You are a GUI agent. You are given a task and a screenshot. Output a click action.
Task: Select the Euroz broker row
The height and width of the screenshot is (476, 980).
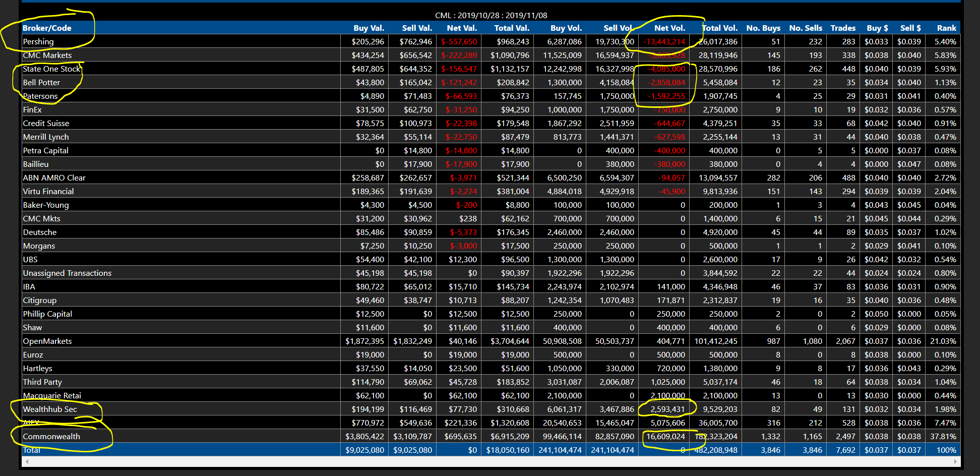coord(491,354)
